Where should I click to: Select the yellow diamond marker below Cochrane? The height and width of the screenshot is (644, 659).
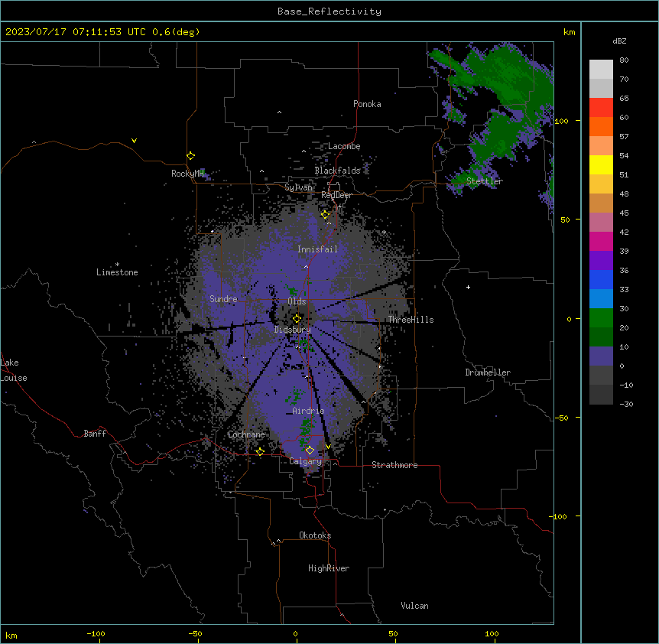click(x=260, y=451)
